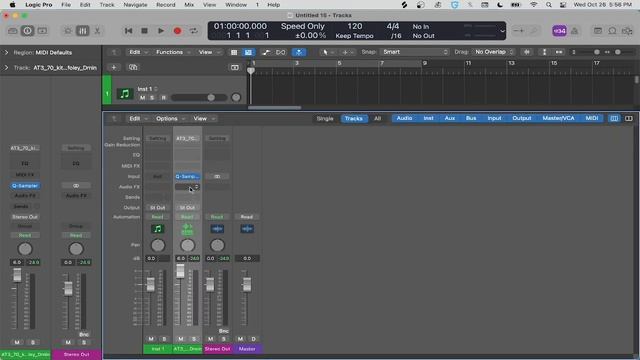This screenshot has width=640, height=360.
Task: Toggle Show Automation button in tracks toolbar
Action: coord(266,52)
